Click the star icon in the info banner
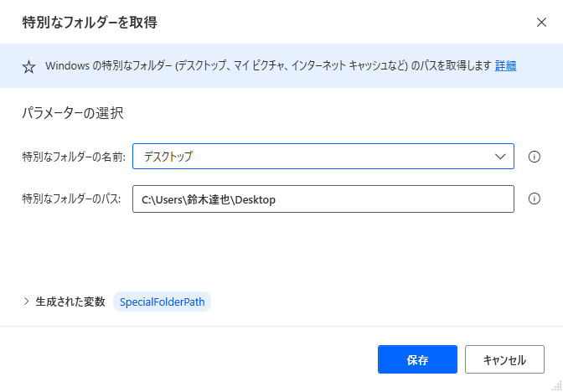The width and height of the screenshot is (563, 392). (28, 67)
